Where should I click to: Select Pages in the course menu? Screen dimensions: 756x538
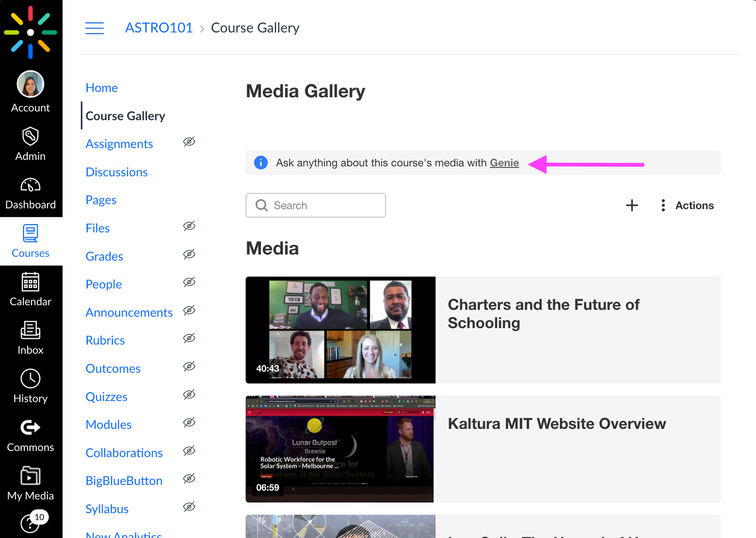point(101,200)
